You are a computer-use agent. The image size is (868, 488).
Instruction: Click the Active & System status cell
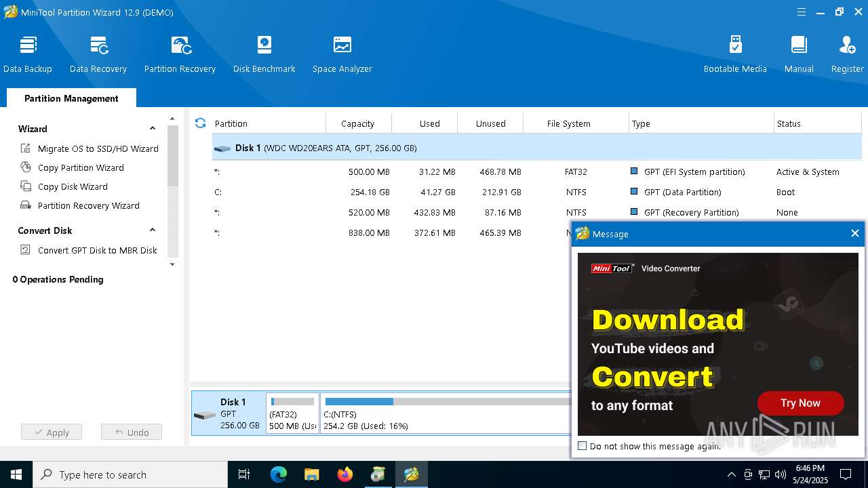pyautogui.click(x=808, y=171)
